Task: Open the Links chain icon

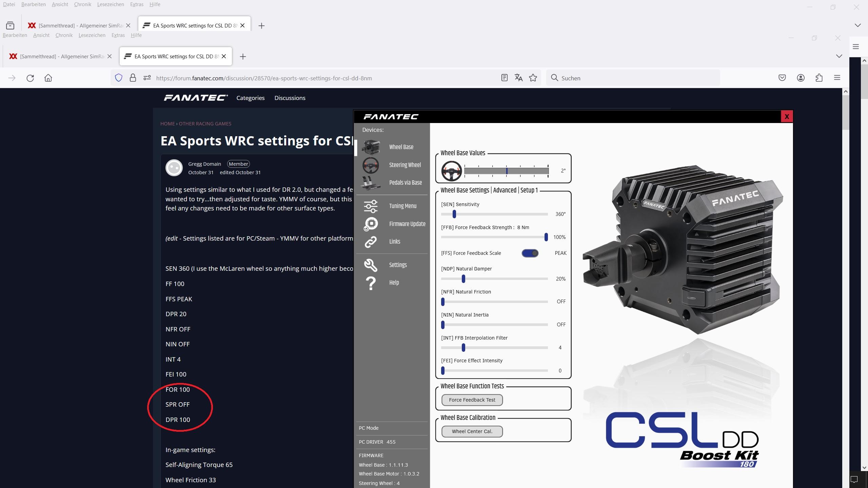Action: coord(371,242)
